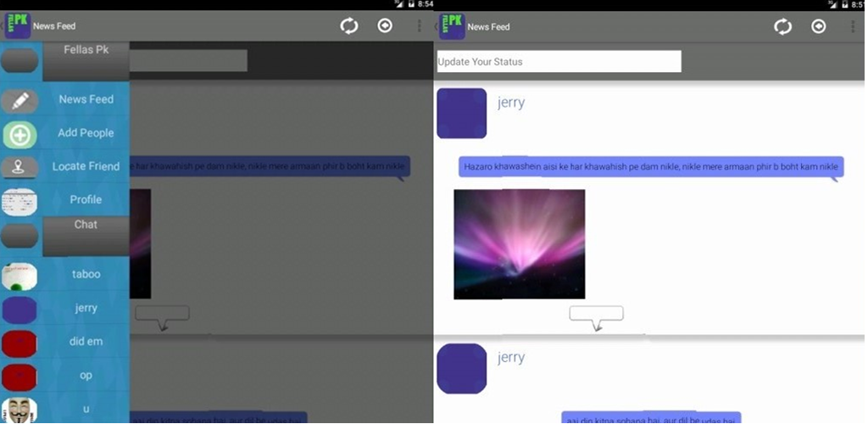Tap the circular back arrow in right screen
Image resolution: width=868 pixels, height=424 pixels.
tap(818, 26)
